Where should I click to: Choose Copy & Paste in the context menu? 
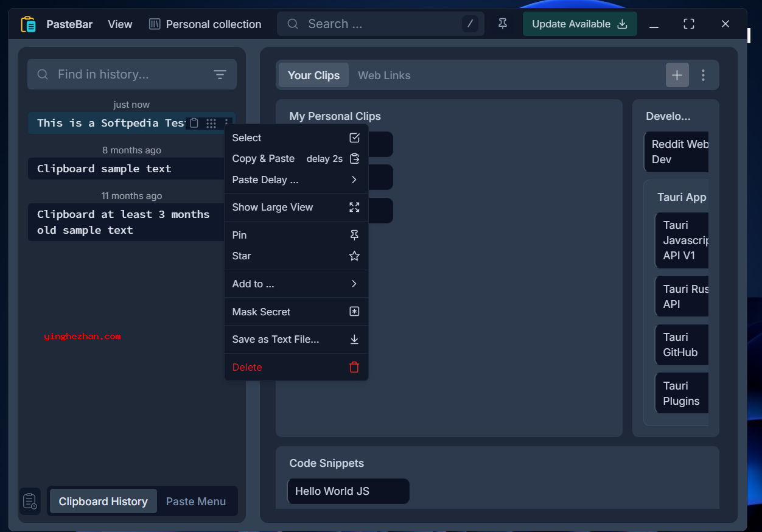click(296, 159)
